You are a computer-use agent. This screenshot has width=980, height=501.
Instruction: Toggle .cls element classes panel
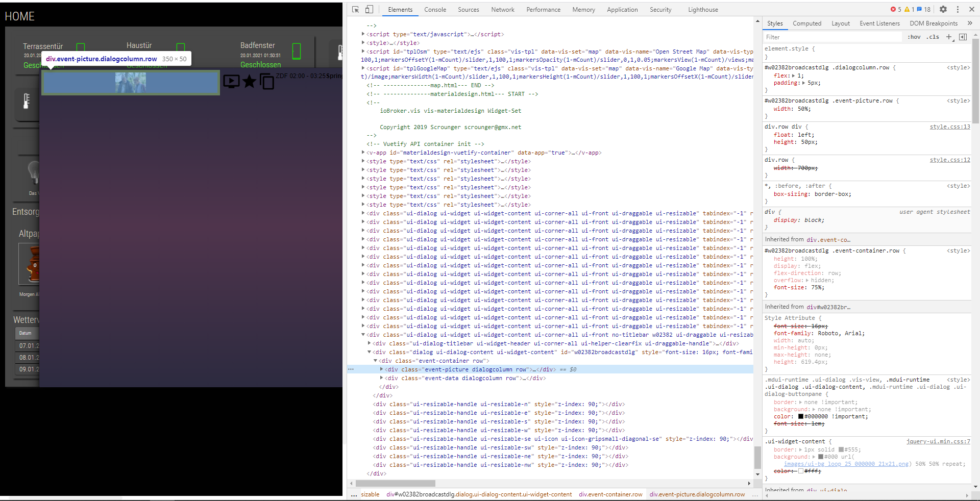[x=933, y=37]
